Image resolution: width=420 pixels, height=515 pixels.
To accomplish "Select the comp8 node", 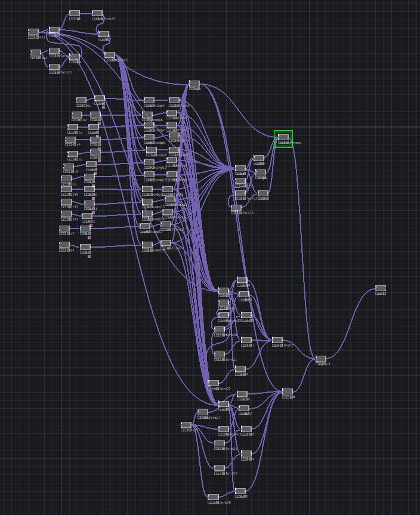I will (149, 137).
